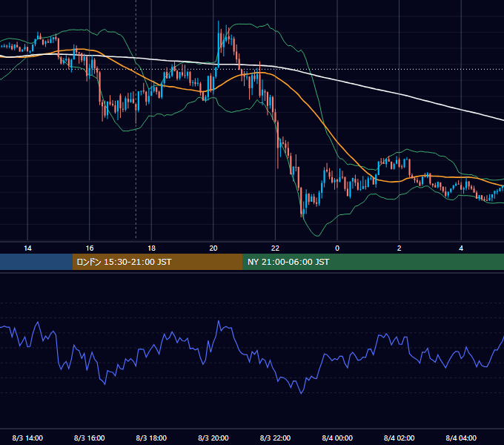Click the '0' hour label on price chart axis

click(337, 248)
